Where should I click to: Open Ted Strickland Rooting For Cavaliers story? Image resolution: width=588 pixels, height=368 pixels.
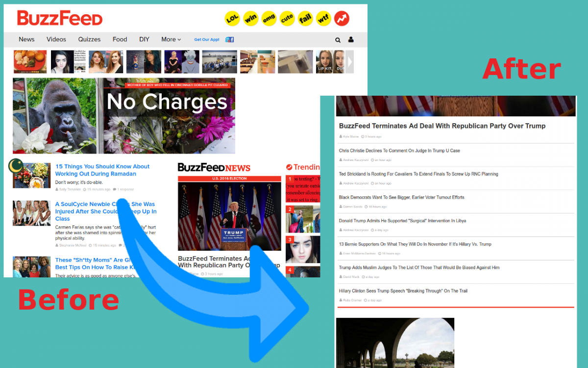point(418,174)
